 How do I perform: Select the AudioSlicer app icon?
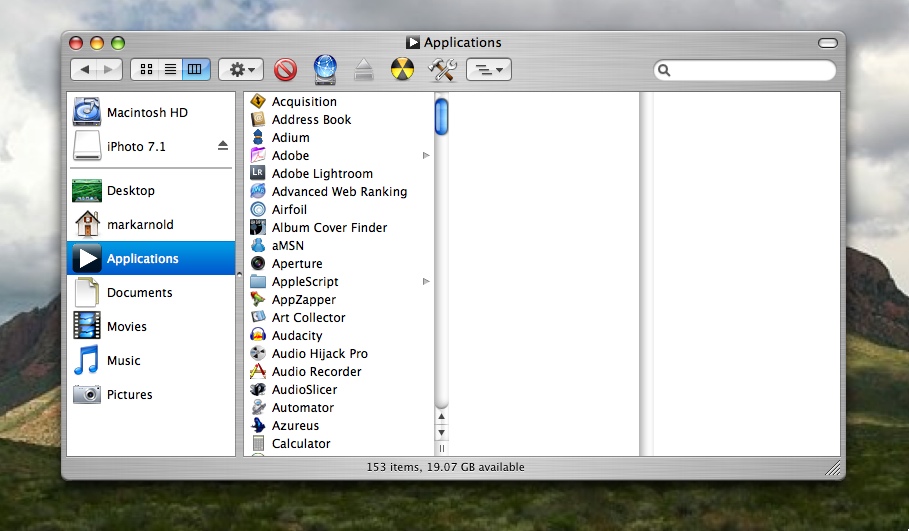click(258, 389)
